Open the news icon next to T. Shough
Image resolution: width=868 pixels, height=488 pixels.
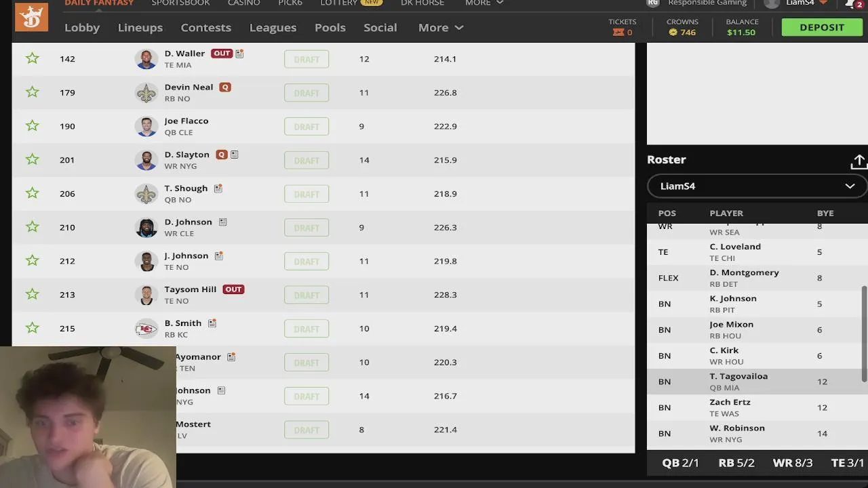click(218, 188)
